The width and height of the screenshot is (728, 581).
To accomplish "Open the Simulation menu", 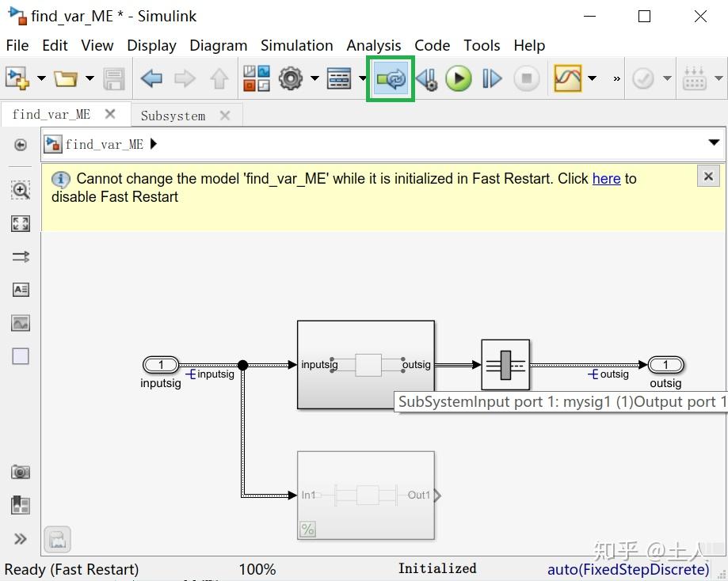I will (x=297, y=45).
